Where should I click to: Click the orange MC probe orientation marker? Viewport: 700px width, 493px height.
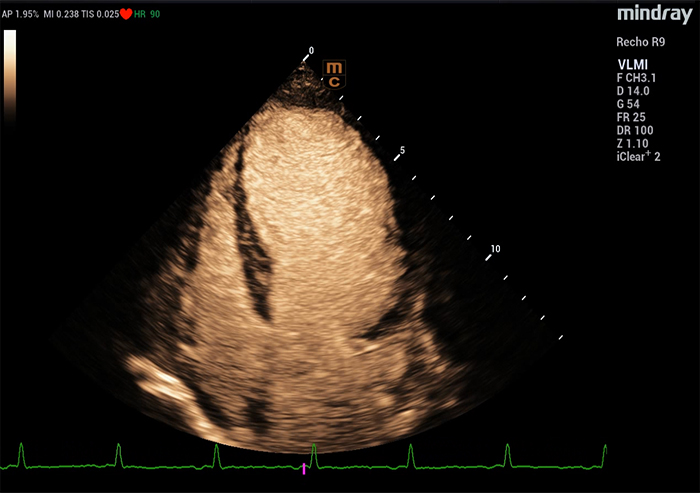coord(334,74)
